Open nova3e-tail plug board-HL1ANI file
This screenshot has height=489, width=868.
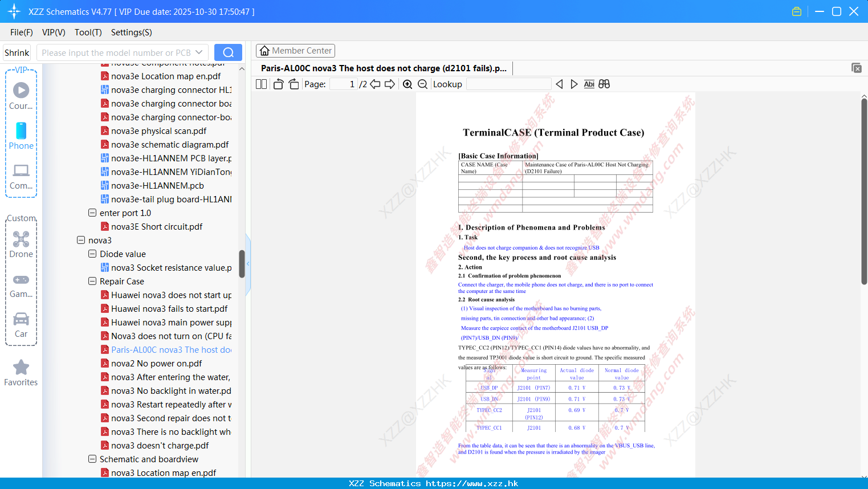pyautogui.click(x=171, y=199)
